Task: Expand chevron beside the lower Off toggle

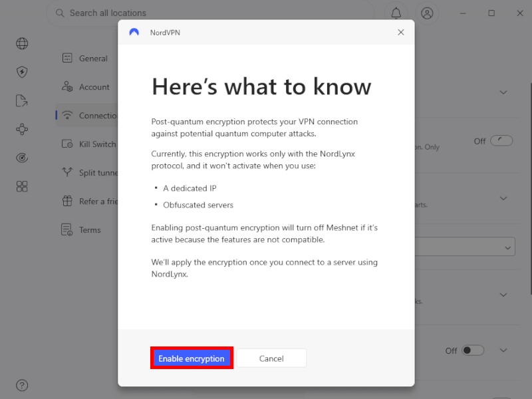Action: coord(503,350)
